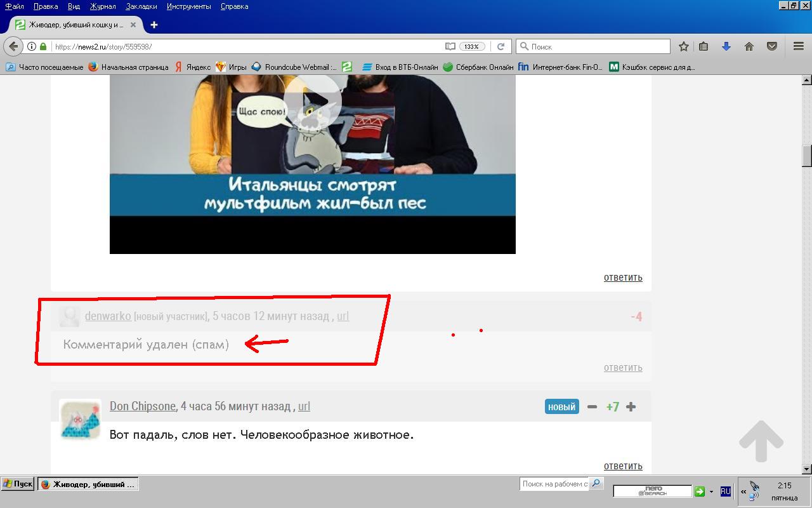Reload the page with the refresh icon
812x508 pixels.
(x=501, y=46)
